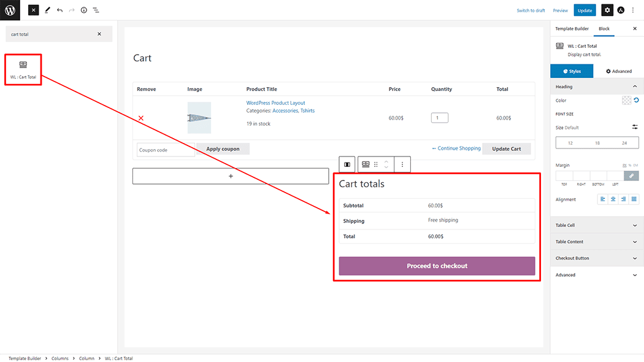Select font size 18 option
The width and height of the screenshot is (644, 362).
click(597, 143)
